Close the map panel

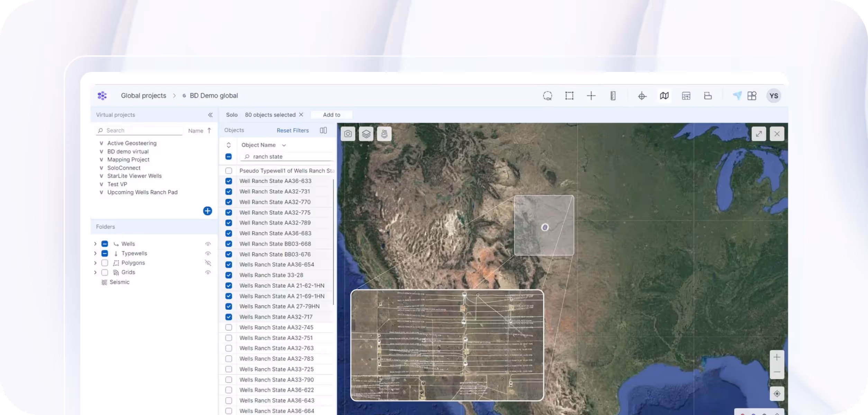click(777, 134)
